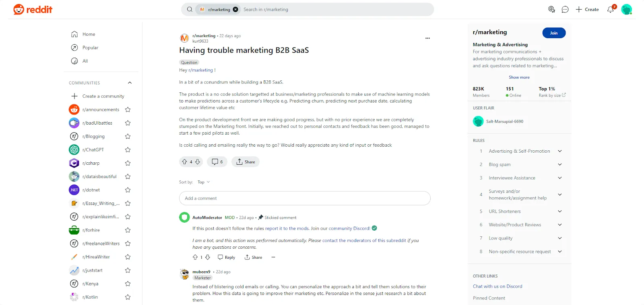The width and height of the screenshot is (644, 305).
Task: Click the Question post flair tag
Action: pos(189,62)
